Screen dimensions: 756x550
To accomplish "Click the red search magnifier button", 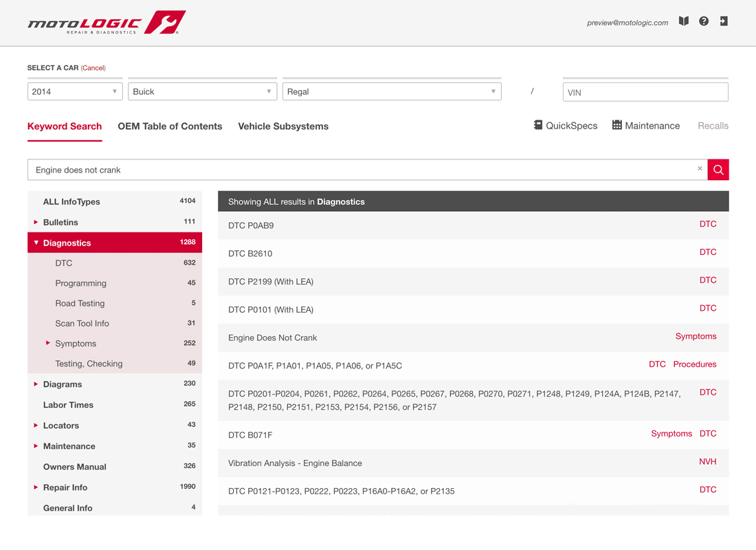I will 718,170.
